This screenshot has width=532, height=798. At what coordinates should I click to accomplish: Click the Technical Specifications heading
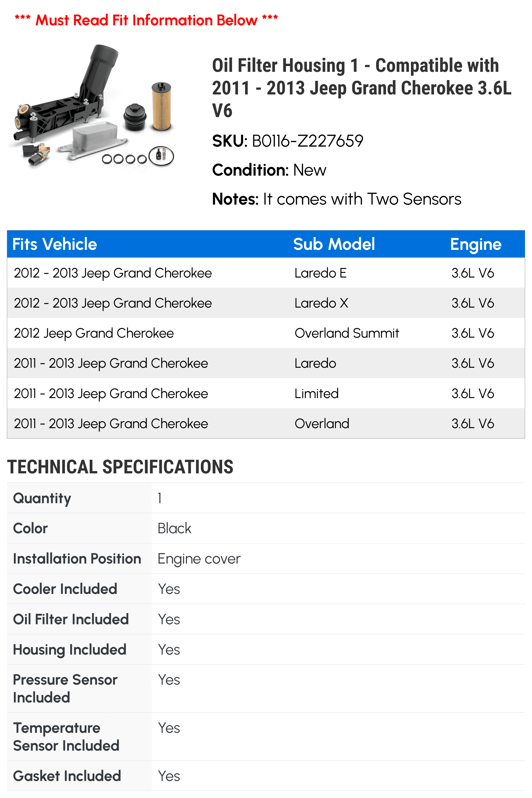[120, 467]
